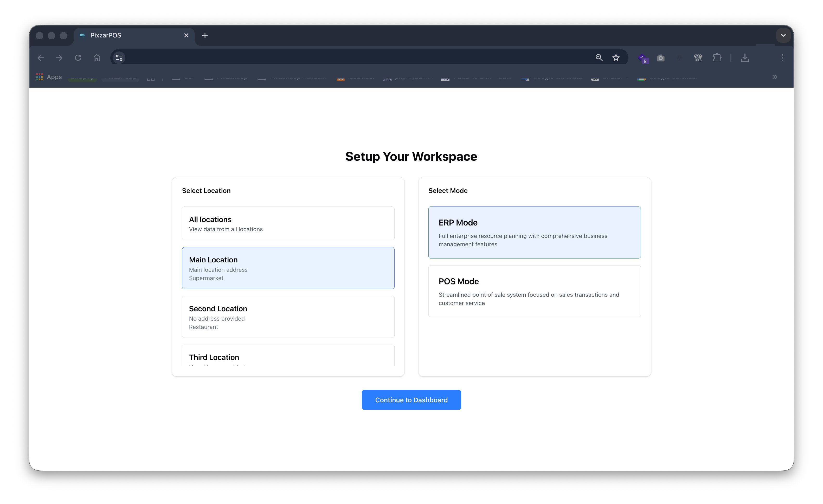This screenshot has height=504, width=823.
Task: Switch to POS Mode
Action: [534, 291]
